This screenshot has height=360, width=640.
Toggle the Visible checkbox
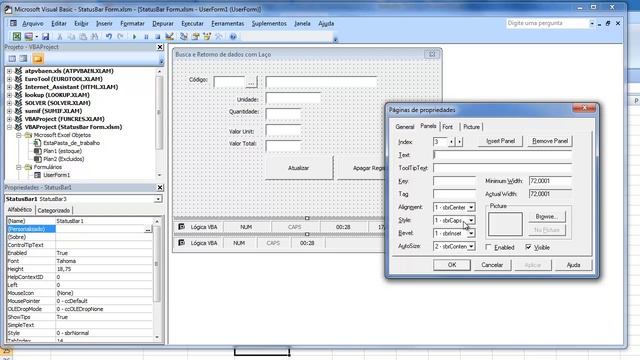529,247
